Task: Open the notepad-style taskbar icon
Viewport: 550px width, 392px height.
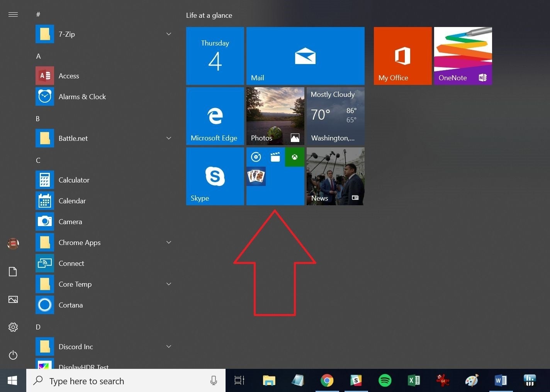Action: tap(298, 381)
